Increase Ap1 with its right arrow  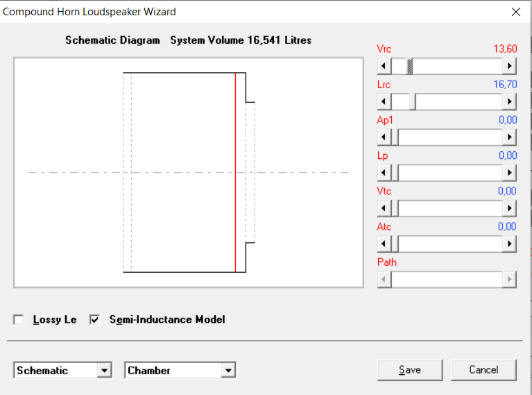click(509, 137)
